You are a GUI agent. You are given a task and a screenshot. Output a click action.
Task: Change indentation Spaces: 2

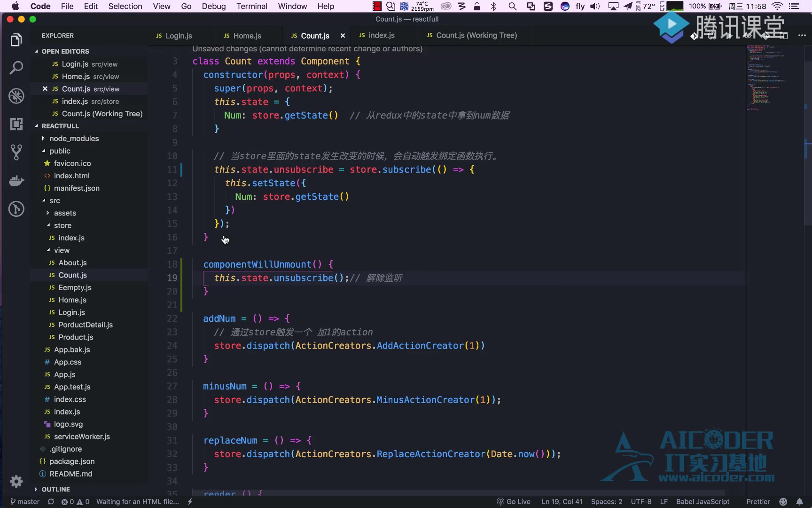pyautogui.click(x=607, y=502)
